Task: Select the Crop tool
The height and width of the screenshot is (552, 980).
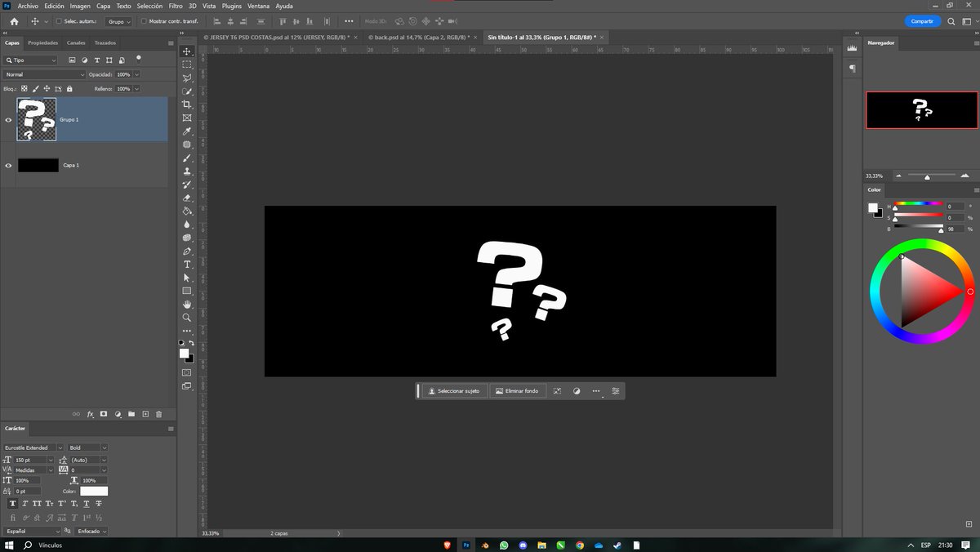Action: [187, 105]
